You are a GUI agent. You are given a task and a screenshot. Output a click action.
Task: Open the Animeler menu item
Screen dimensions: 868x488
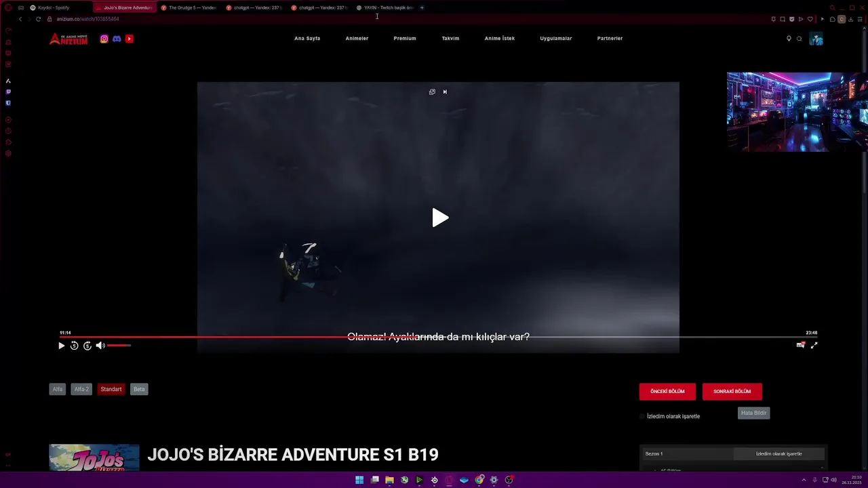[x=357, y=39]
